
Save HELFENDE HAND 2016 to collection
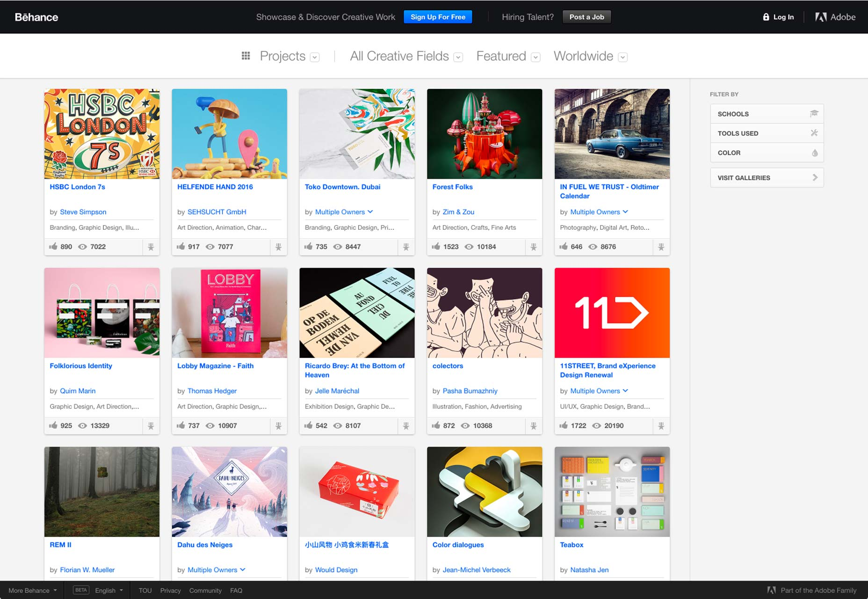279,247
